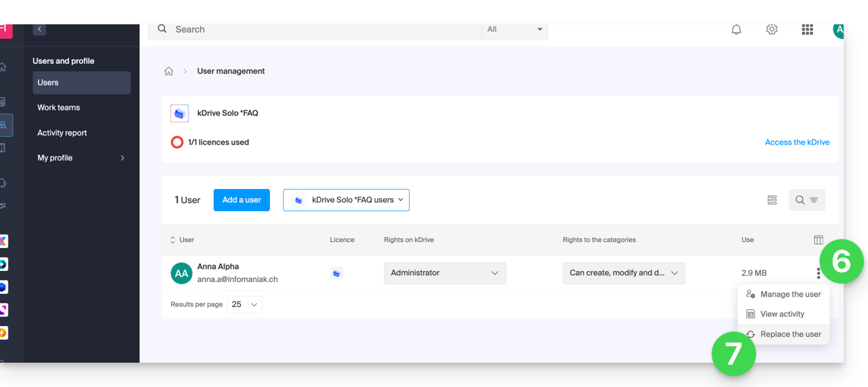Follow the Access the kDrive link
This screenshot has height=387, width=868.
(x=796, y=142)
